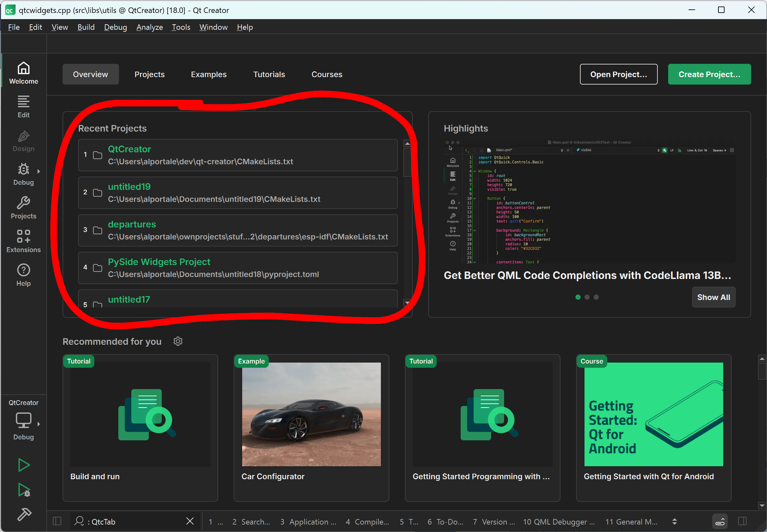Screen dimensions: 767x532
Task: Build the project with the hammer icon
Action: (24, 514)
